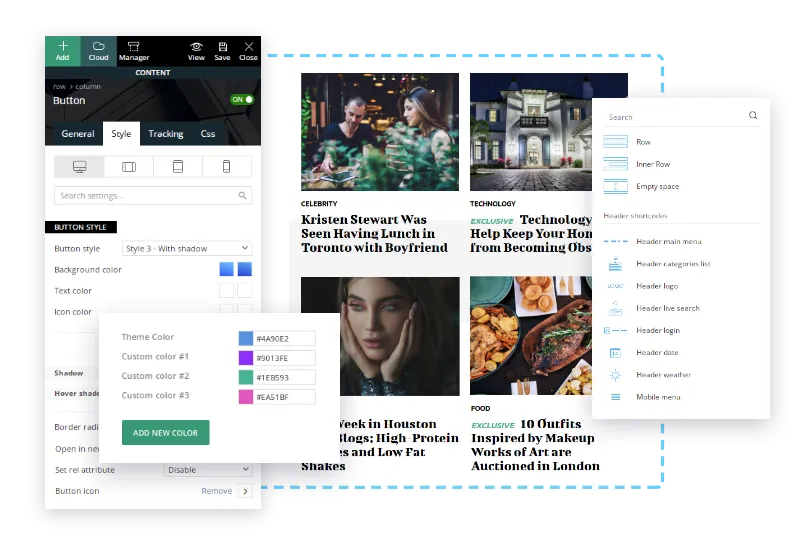
Task: Open the Set rel attribute dropdown
Action: (208, 470)
